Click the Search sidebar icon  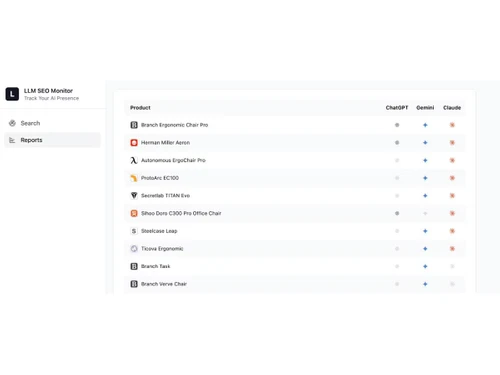pos(12,123)
